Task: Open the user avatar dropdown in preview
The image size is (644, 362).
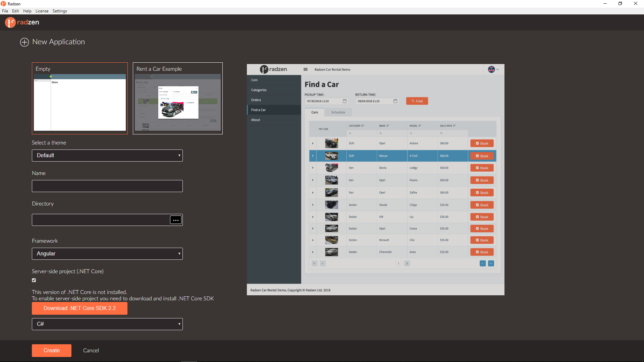Action: 493,69
